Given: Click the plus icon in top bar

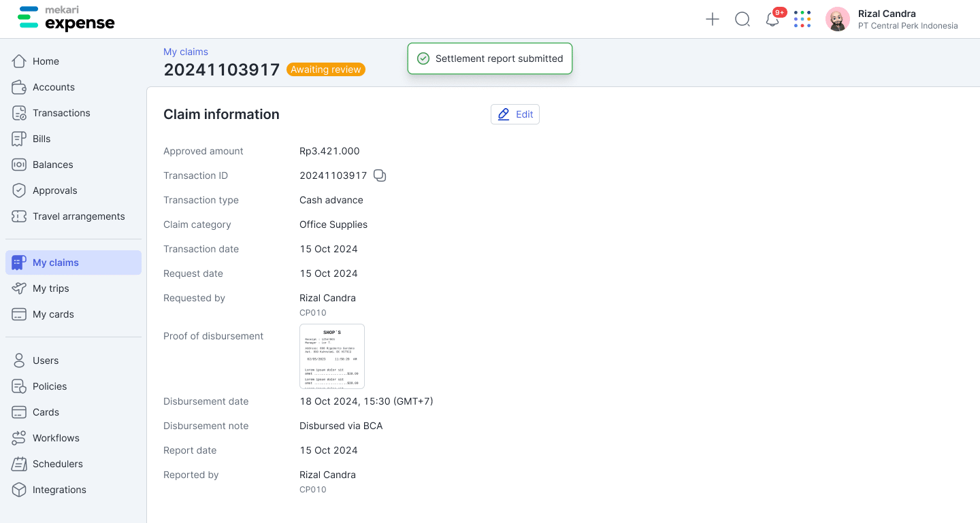Looking at the screenshot, I should coord(712,19).
